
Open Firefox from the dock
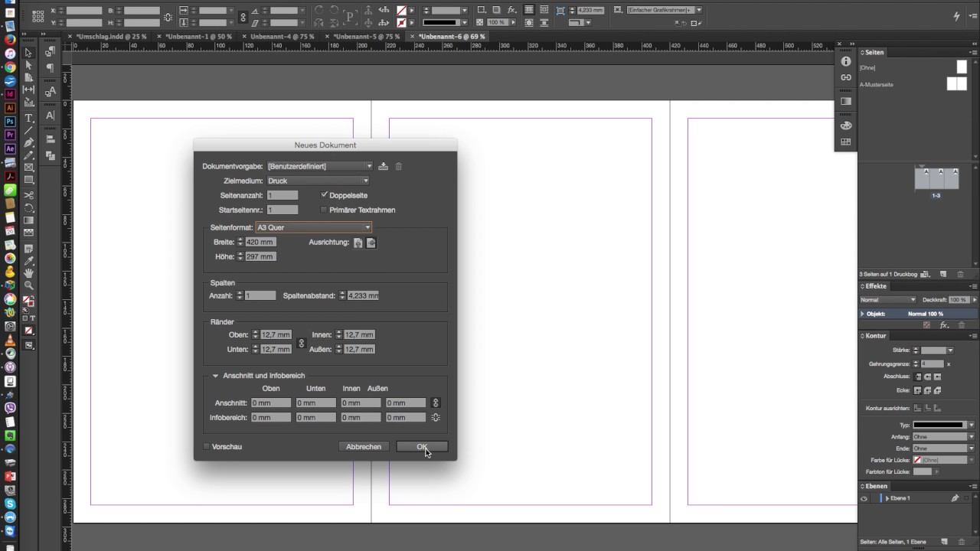[x=10, y=39]
